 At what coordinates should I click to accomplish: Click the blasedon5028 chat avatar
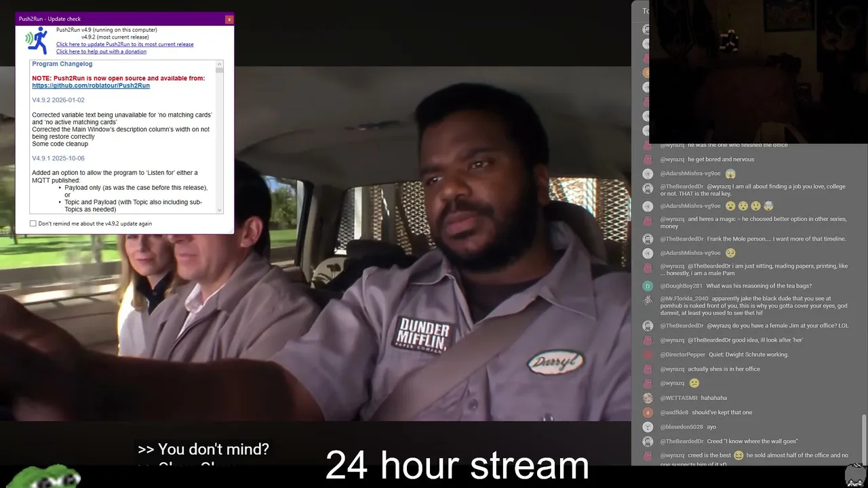(648, 427)
